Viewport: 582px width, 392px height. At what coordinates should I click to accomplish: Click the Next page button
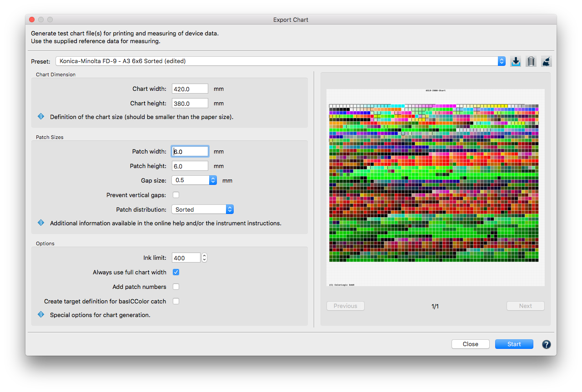[526, 306]
